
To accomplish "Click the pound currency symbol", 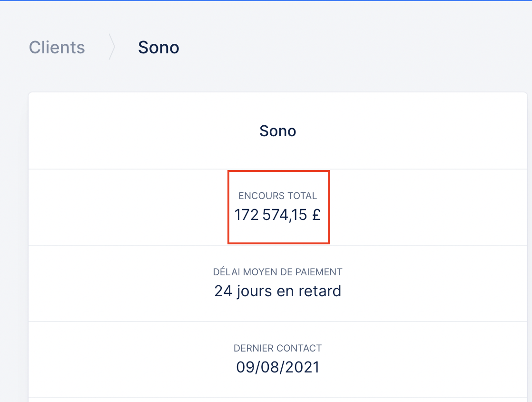I will point(316,215).
